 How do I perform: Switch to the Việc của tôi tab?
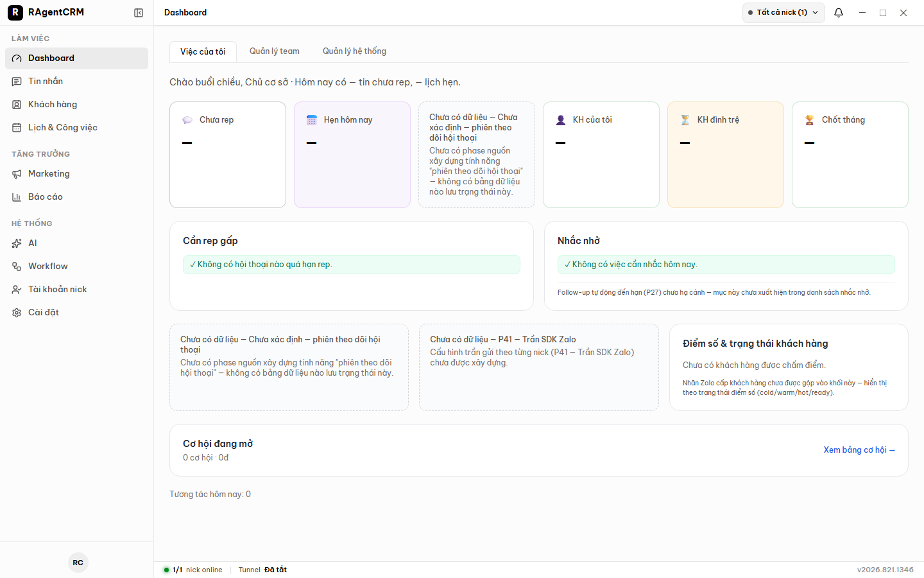pos(203,52)
